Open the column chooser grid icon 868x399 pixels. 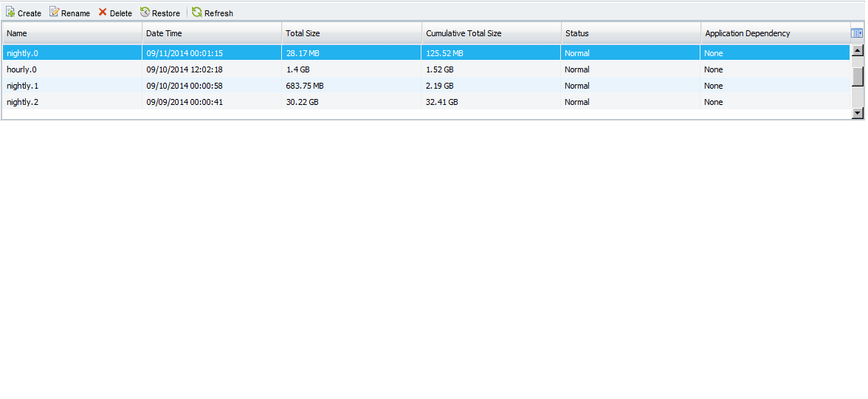(x=857, y=33)
